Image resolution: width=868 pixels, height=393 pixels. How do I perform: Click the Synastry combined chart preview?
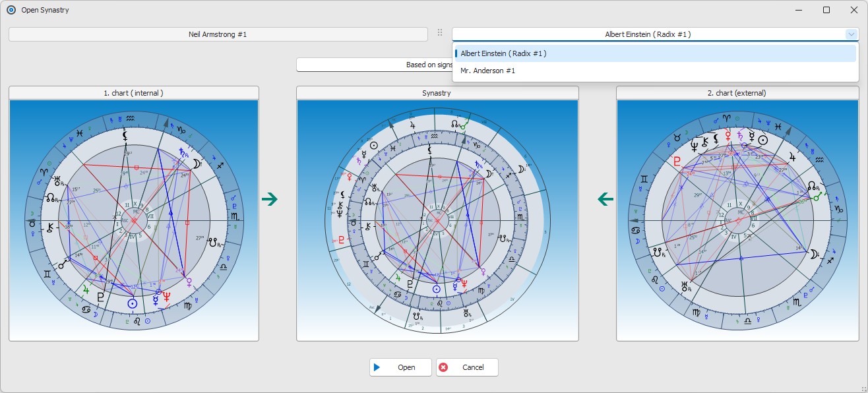coord(437,220)
